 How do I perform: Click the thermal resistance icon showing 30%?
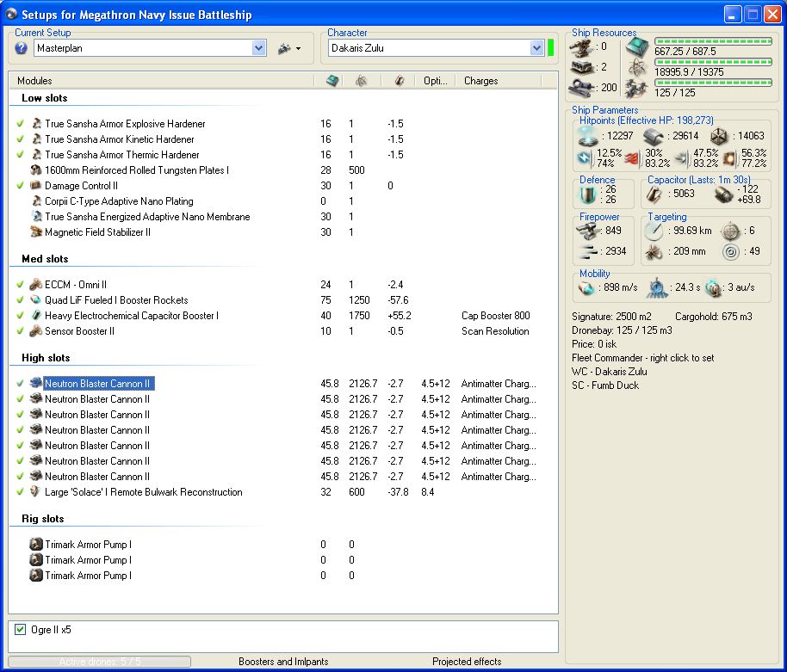(x=632, y=159)
